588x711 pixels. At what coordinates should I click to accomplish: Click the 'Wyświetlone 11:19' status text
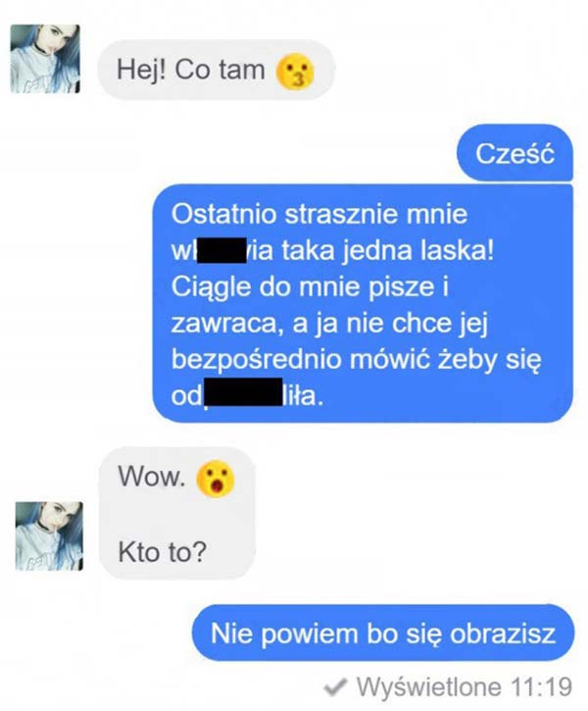pos(465,686)
